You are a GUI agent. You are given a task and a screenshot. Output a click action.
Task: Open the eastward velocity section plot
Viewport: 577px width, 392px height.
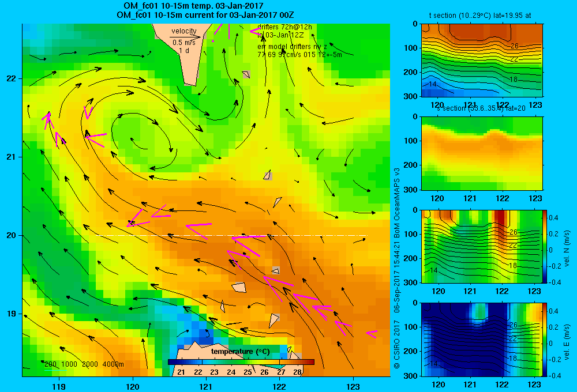482,340
